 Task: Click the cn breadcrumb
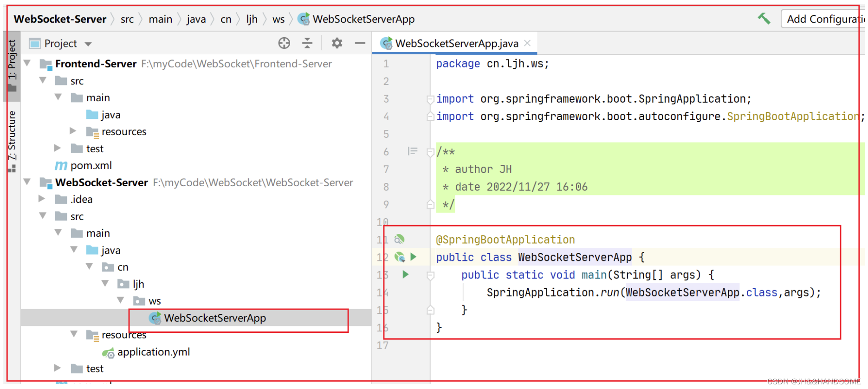[226, 19]
